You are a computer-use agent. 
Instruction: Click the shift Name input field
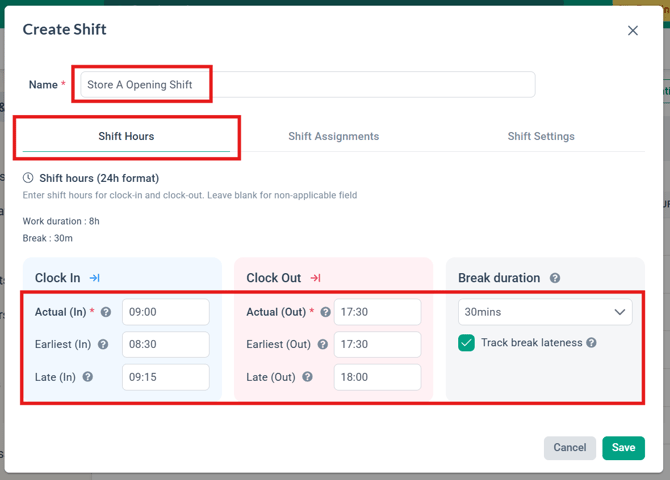pos(307,85)
